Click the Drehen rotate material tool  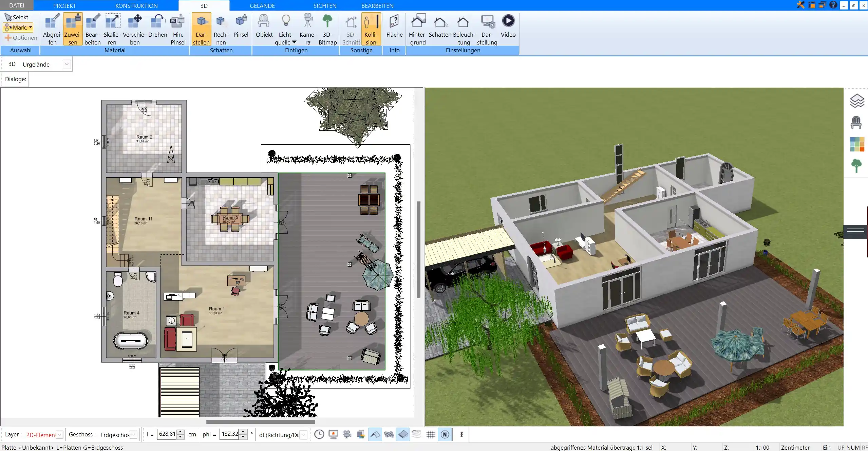pyautogui.click(x=157, y=26)
